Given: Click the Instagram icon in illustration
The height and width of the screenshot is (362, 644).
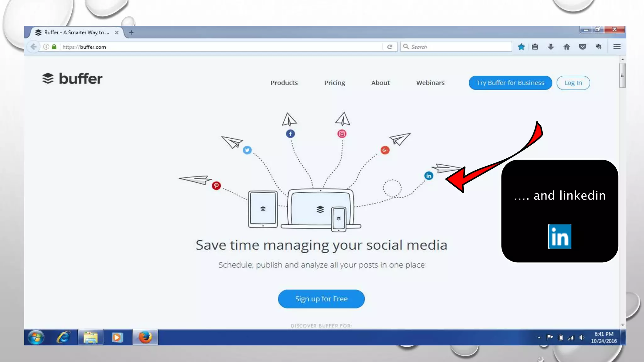Looking at the screenshot, I should [342, 134].
